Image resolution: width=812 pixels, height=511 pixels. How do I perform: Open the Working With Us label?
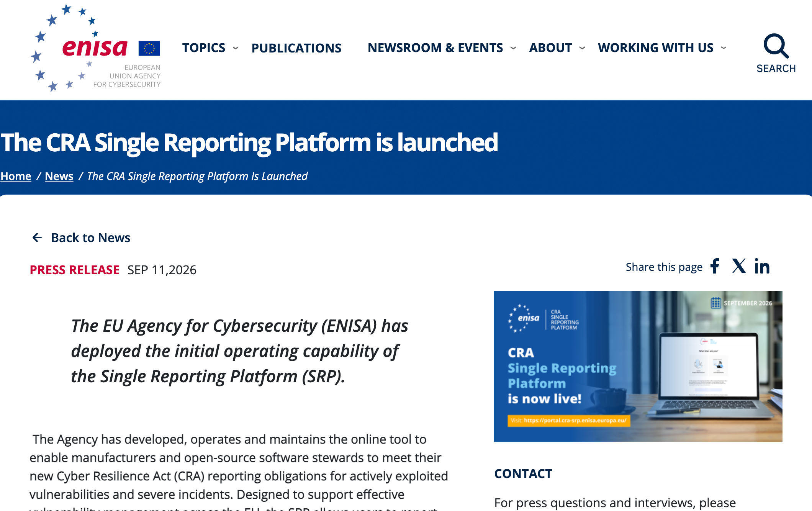[655, 48]
